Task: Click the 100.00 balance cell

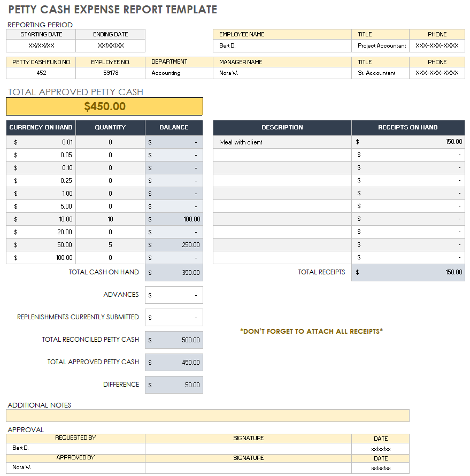Action: click(x=174, y=219)
